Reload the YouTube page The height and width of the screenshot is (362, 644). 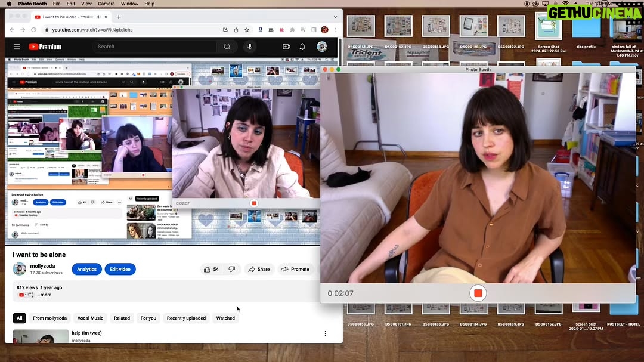point(33,30)
